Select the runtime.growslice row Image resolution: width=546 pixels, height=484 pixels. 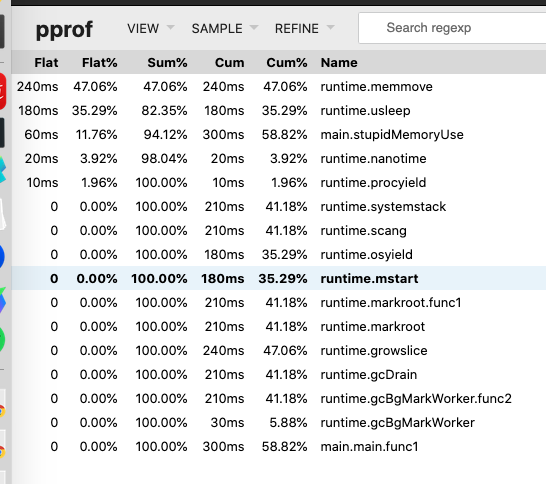pyautogui.click(x=279, y=350)
